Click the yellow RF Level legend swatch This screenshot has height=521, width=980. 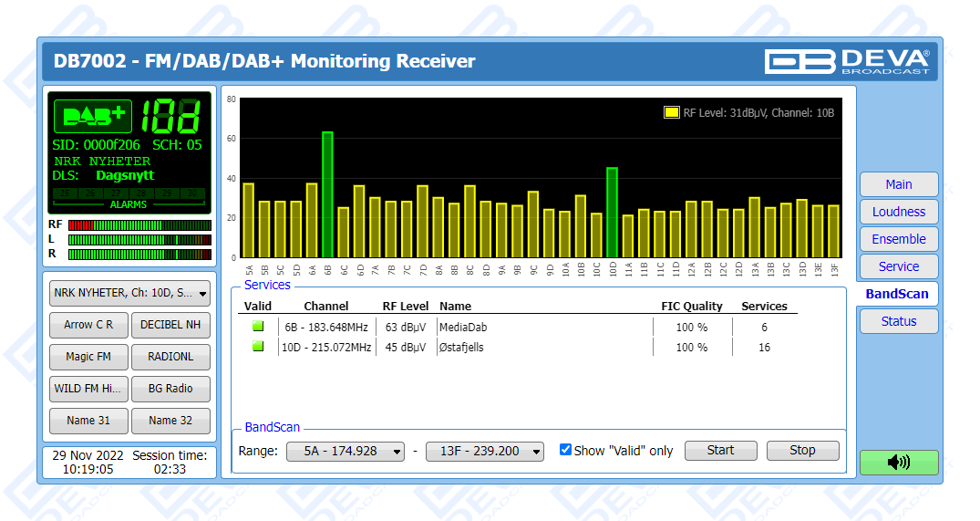(671, 113)
